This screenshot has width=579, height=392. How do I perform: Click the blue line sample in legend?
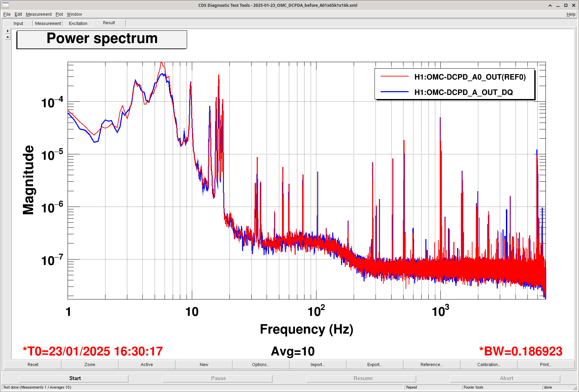394,92
